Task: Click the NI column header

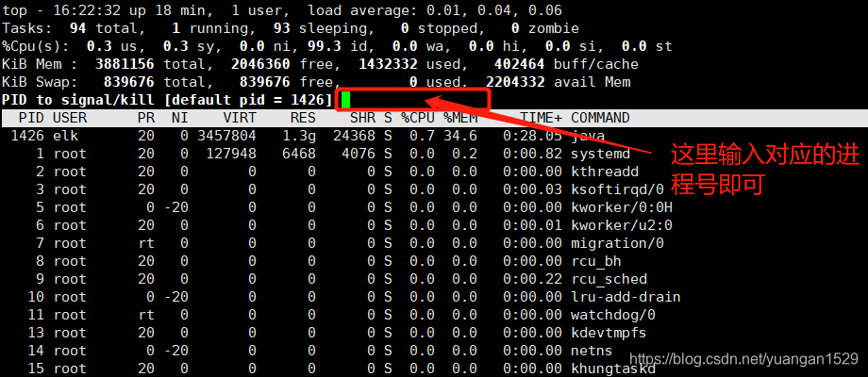Action: [x=180, y=118]
